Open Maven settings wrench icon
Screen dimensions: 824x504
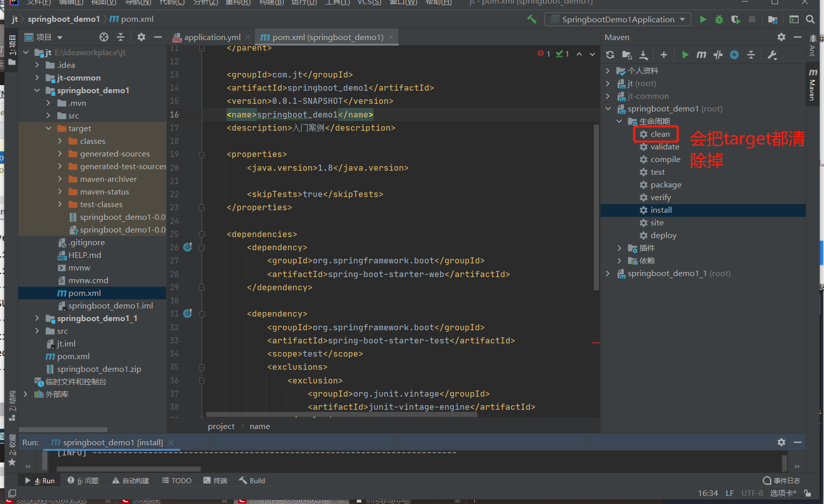pos(772,55)
